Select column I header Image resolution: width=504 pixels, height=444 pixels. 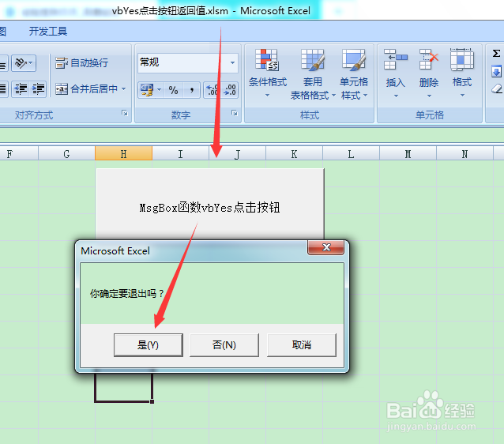coord(180,154)
